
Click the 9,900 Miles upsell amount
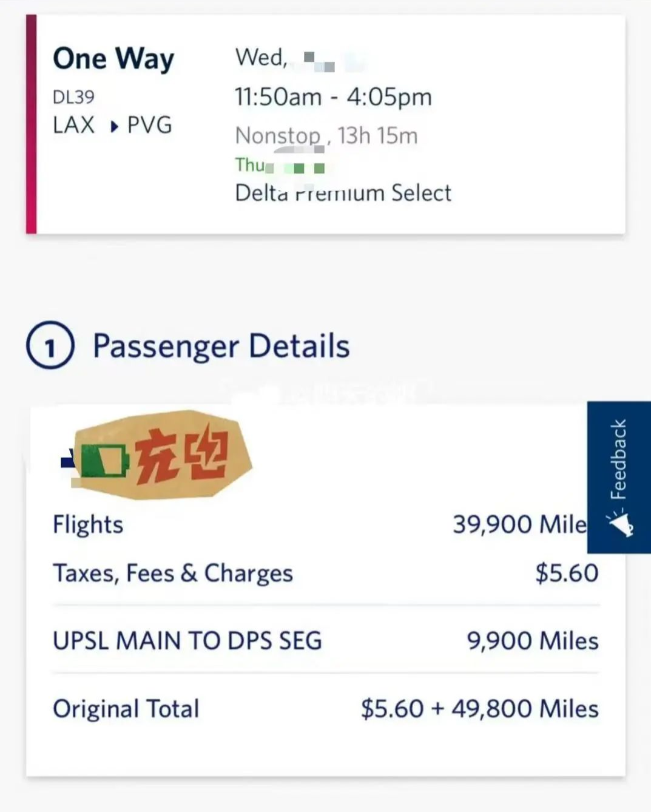532,641
